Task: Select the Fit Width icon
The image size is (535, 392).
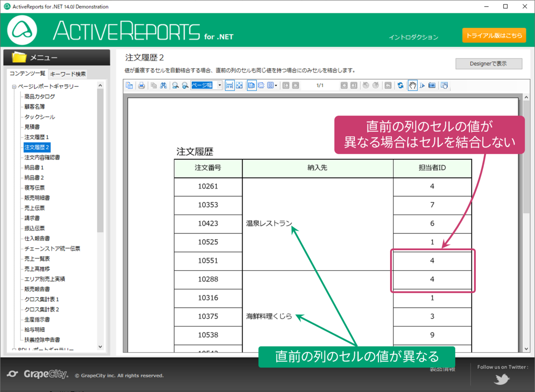Action: coord(229,85)
